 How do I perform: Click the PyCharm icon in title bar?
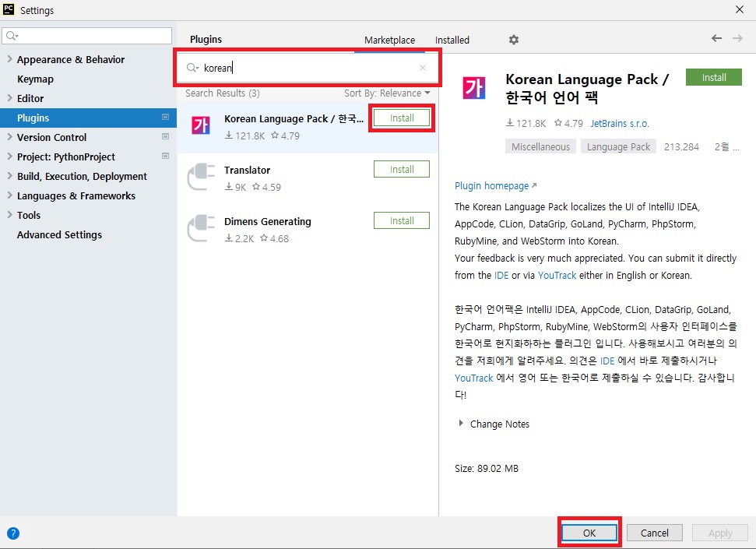click(9, 9)
